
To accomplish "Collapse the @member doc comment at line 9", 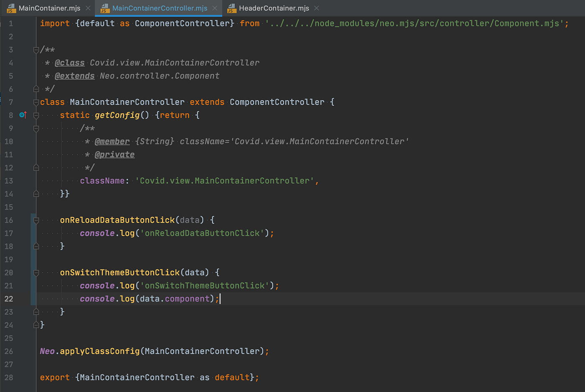I will click(36, 128).
